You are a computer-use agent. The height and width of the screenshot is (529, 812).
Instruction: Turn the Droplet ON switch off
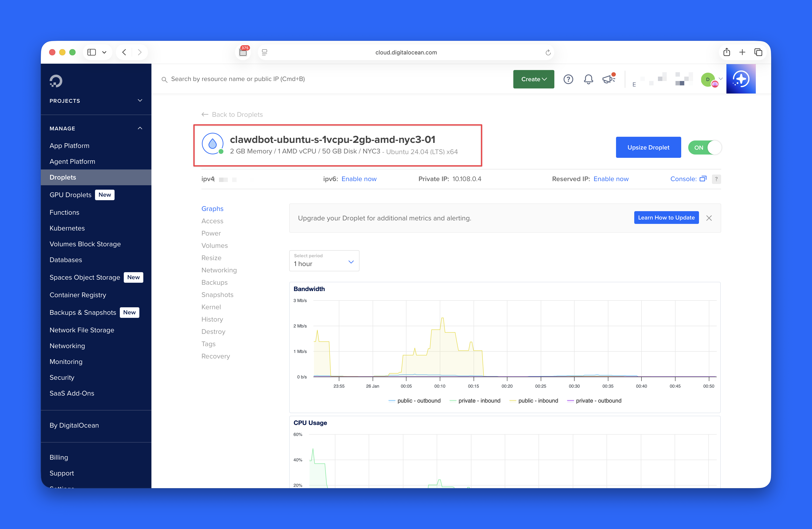point(704,148)
